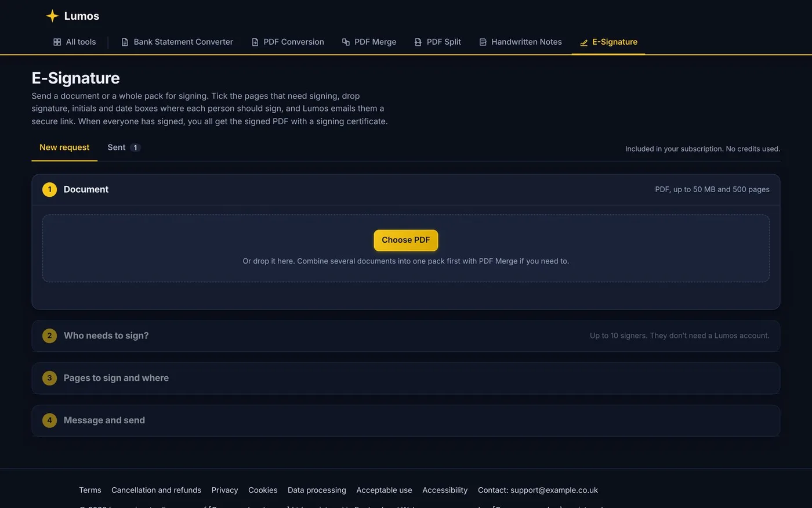Click the Document section header
This screenshot has width=812, height=508.
tap(406, 189)
